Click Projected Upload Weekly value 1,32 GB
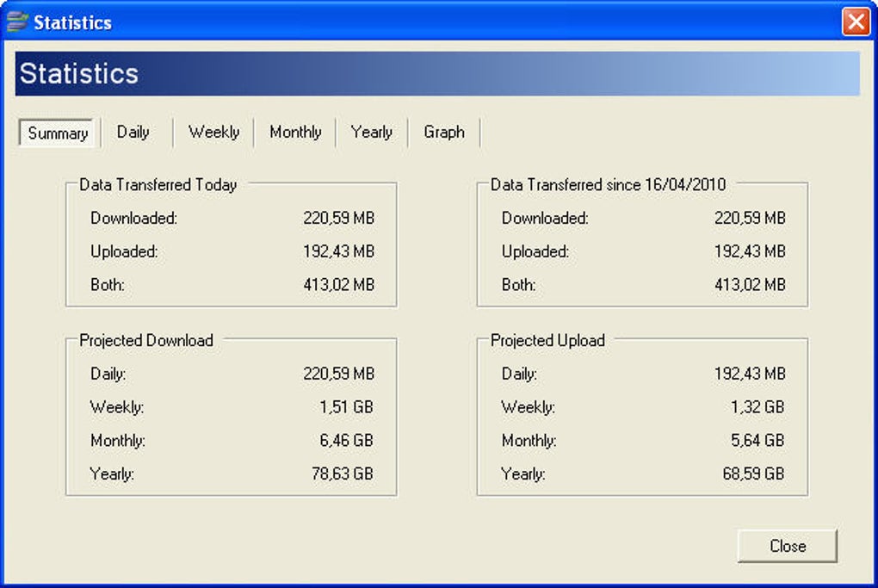 point(757,407)
